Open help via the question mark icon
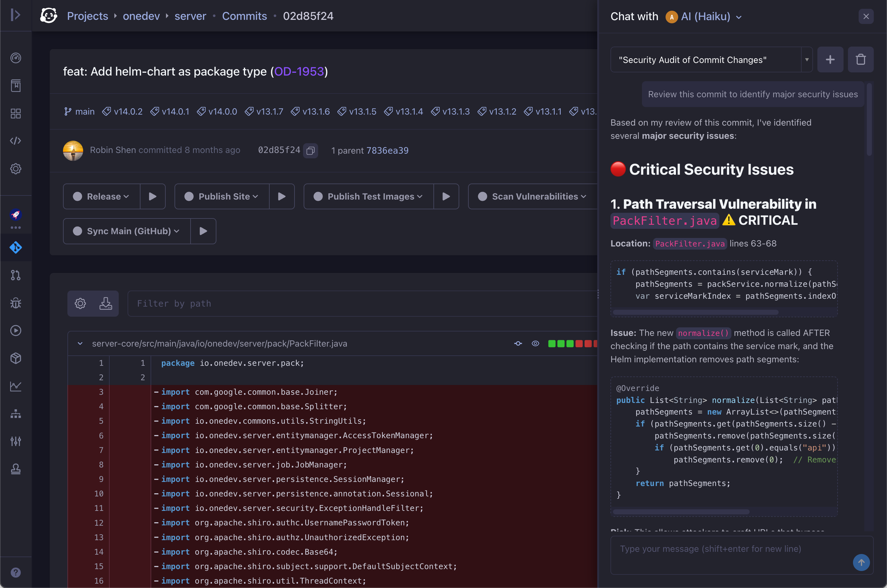The width and height of the screenshot is (887, 588). pyautogui.click(x=16, y=572)
